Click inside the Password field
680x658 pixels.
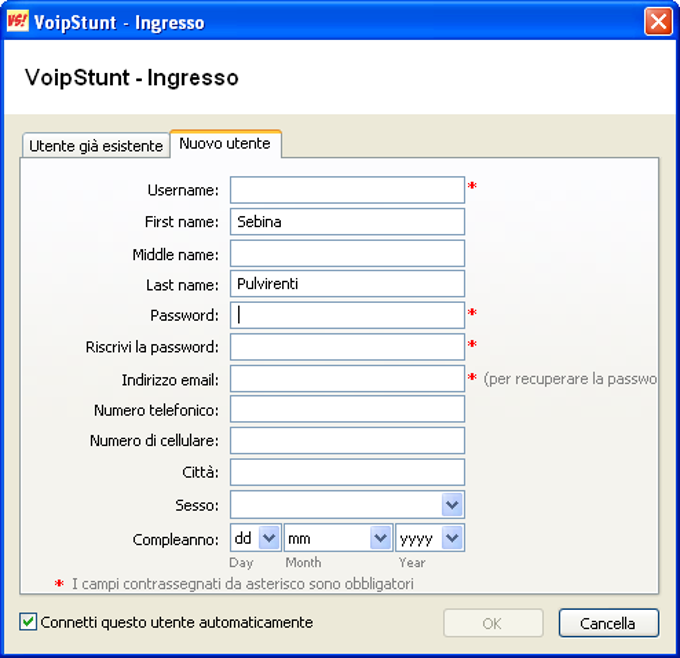pyautogui.click(x=347, y=315)
